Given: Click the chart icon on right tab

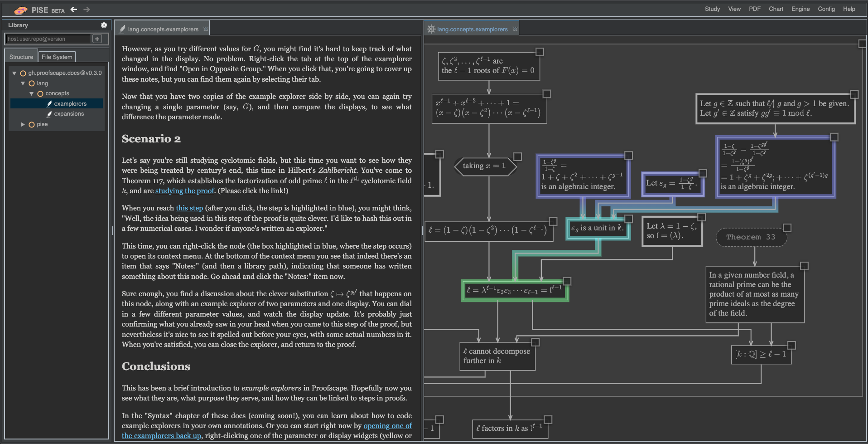Looking at the screenshot, I should click(x=431, y=29).
